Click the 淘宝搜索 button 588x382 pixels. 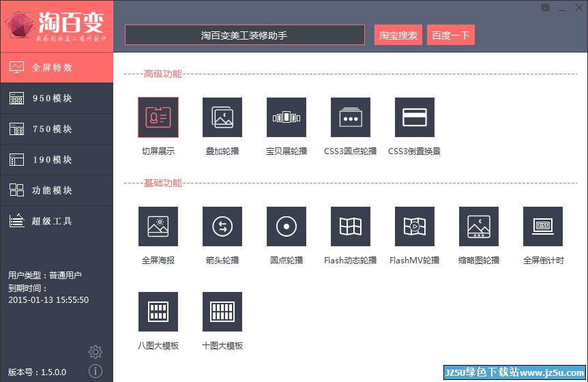pyautogui.click(x=398, y=35)
